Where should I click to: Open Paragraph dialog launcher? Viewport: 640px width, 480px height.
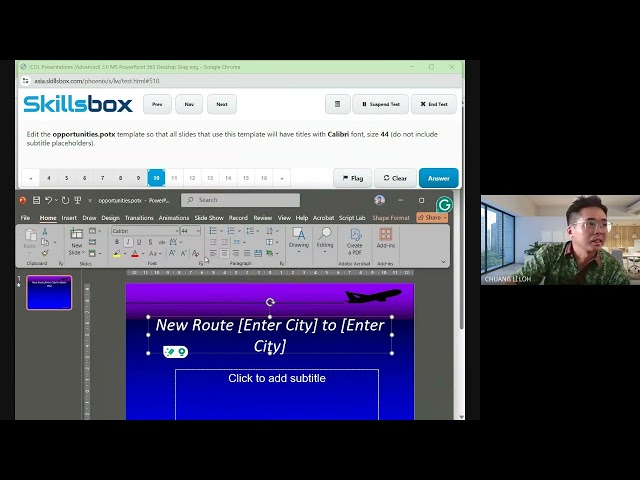282,264
